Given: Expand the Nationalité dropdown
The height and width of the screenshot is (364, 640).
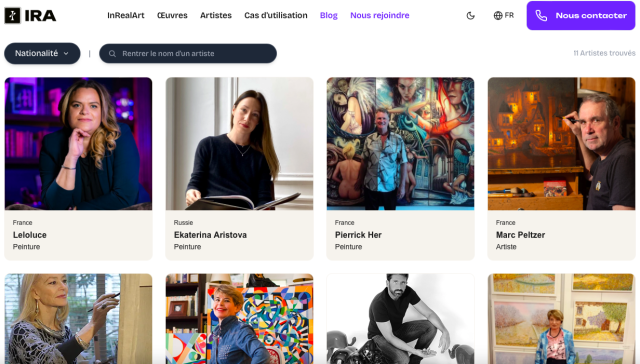Looking at the screenshot, I should [42, 53].
